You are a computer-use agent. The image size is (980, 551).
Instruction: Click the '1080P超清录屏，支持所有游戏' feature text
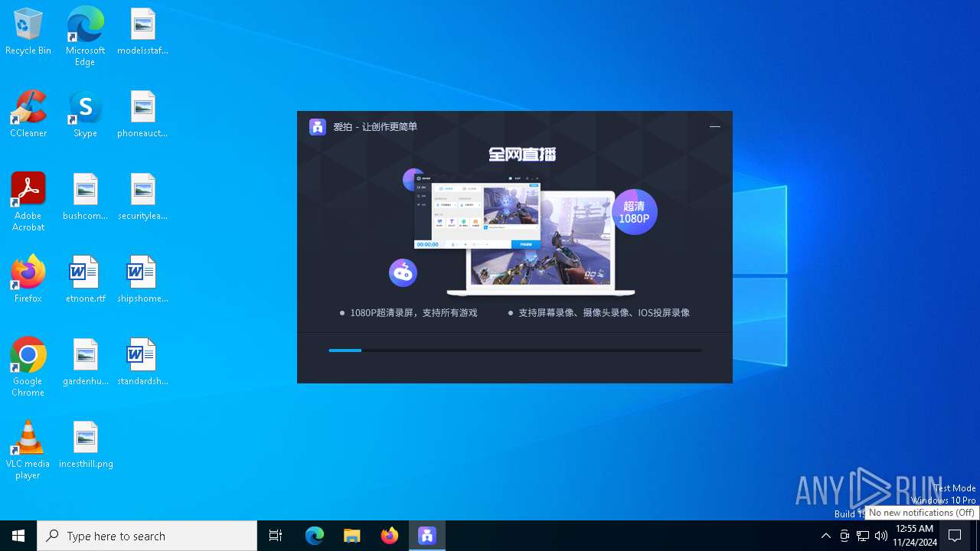[x=413, y=313]
